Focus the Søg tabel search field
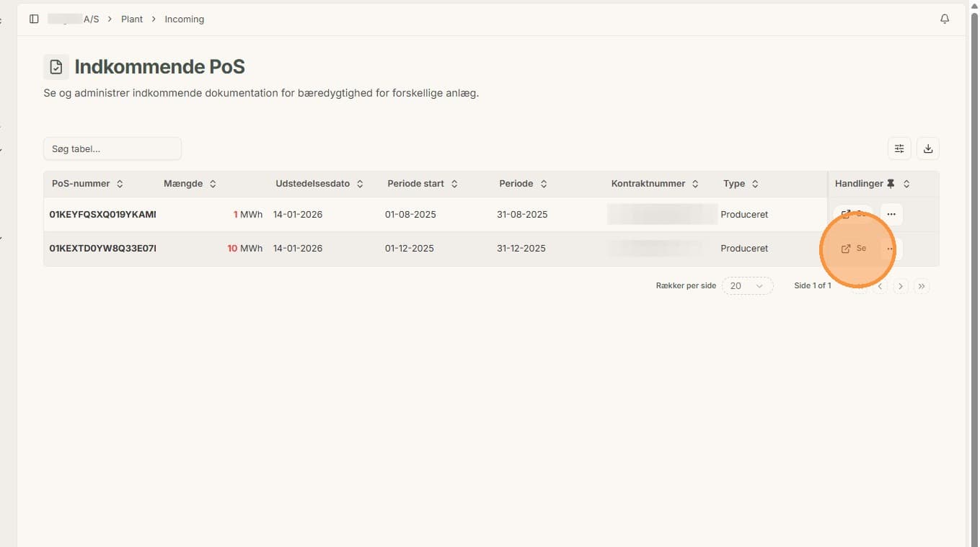Viewport: 980px width, 547px height. [112, 148]
